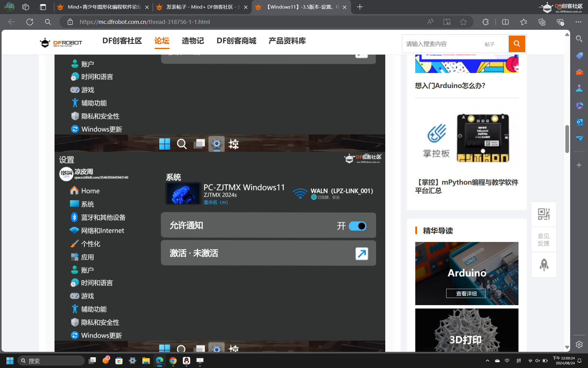Viewport: 588px width, 368px height.
Task: Open Workspaces icon in title bar
Action: coord(26,7)
